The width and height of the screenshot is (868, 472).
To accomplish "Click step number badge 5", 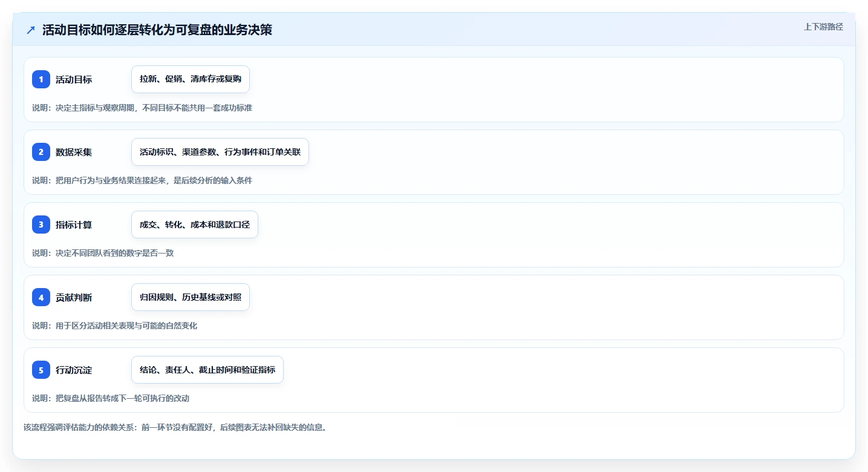I will pos(41,370).
